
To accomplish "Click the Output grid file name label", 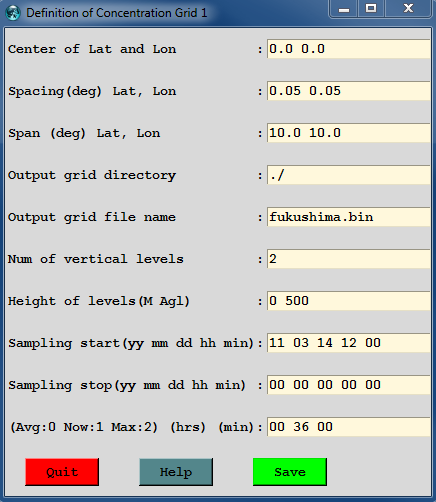I will coord(92,217).
